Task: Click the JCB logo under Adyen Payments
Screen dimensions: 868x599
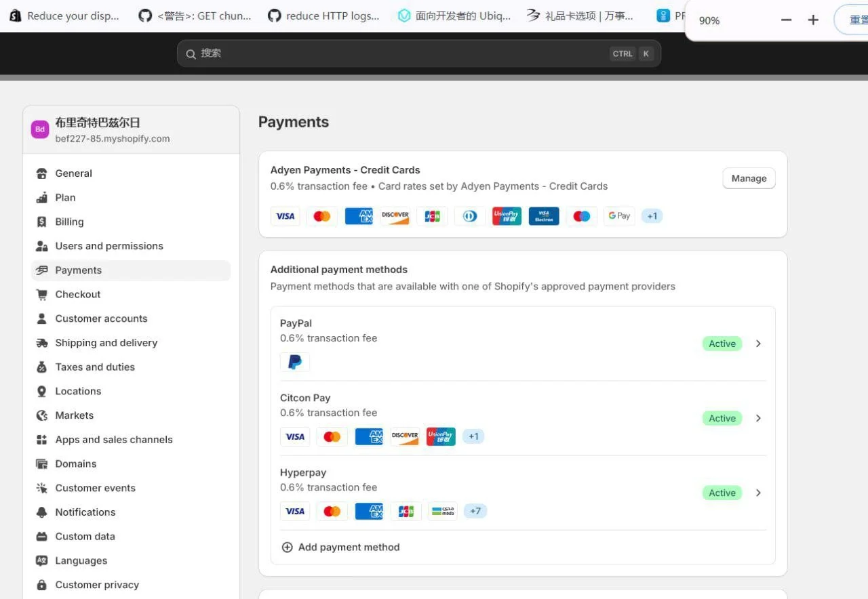Action: [432, 216]
